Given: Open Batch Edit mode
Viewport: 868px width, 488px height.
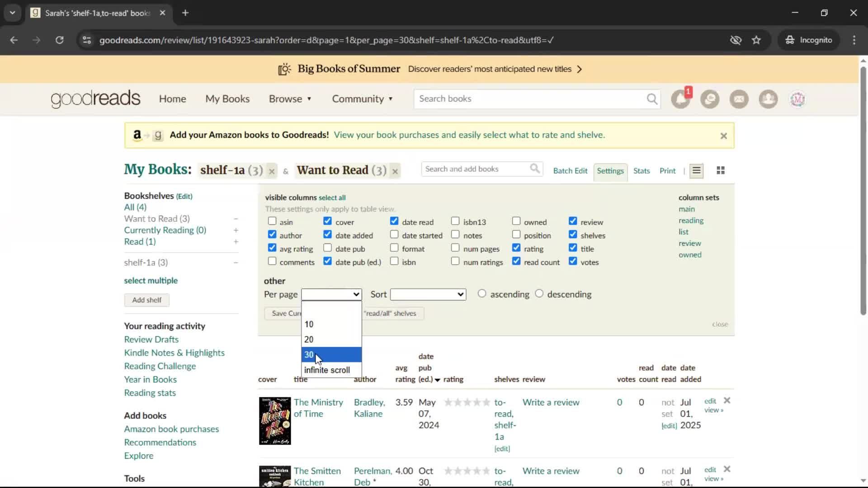Looking at the screenshot, I should click(x=570, y=171).
